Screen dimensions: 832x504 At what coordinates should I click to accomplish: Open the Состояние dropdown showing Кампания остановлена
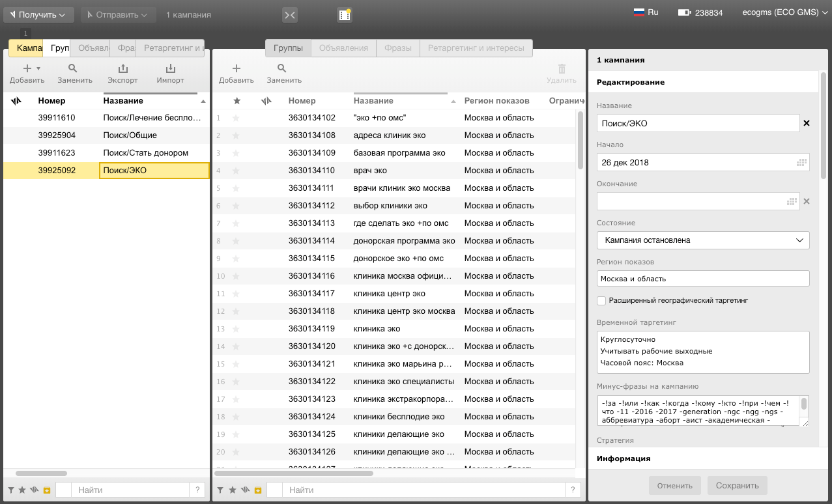(x=702, y=240)
